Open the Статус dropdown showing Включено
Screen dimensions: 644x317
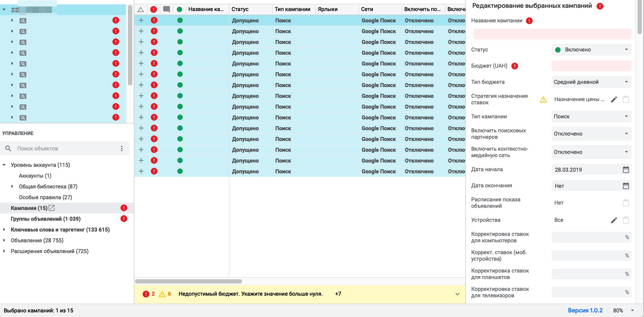(591, 50)
